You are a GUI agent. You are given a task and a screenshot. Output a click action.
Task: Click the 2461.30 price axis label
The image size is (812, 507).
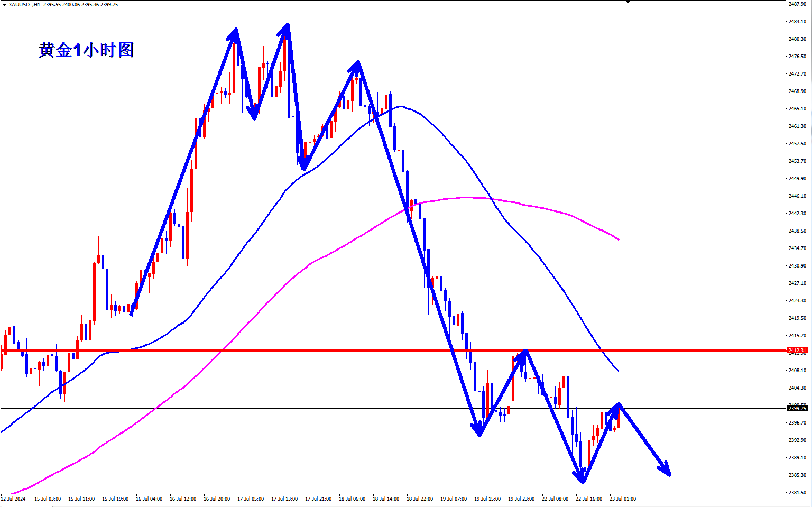click(x=797, y=126)
